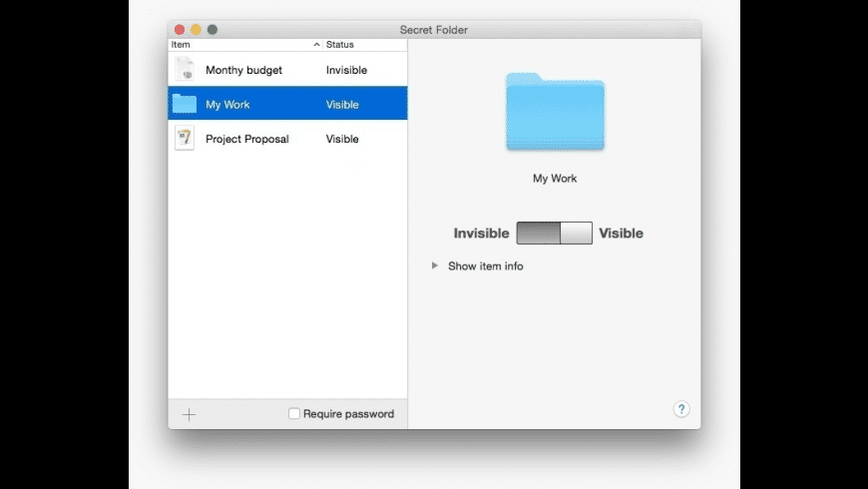The width and height of the screenshot is (868, 489).
Task: Click the large My Work folder preview
Action: point(556,112)
